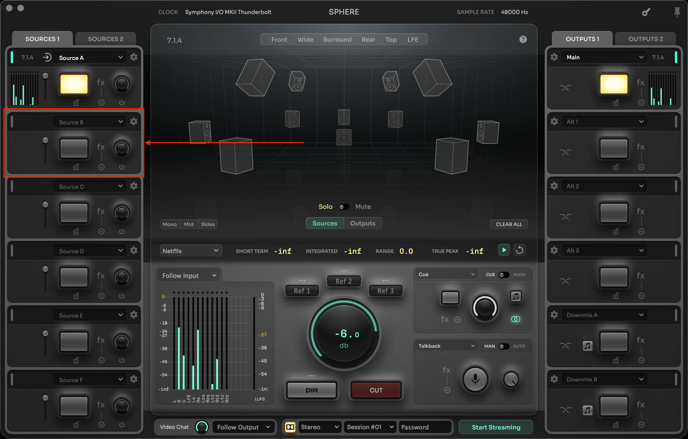
Task: Click the talkback microphone button
Action: [475, 378]
